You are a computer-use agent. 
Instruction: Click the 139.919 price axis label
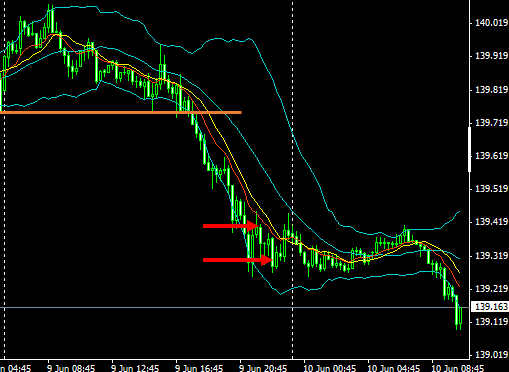pos(491,56)
